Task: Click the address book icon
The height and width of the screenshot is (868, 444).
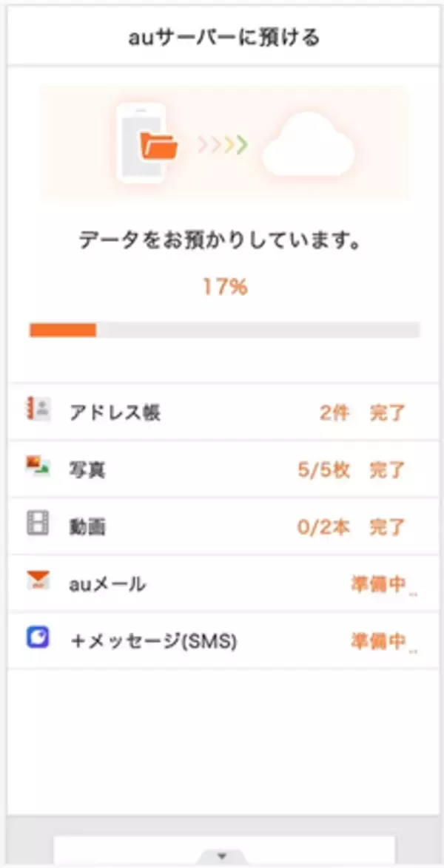Action: (37, 410)
